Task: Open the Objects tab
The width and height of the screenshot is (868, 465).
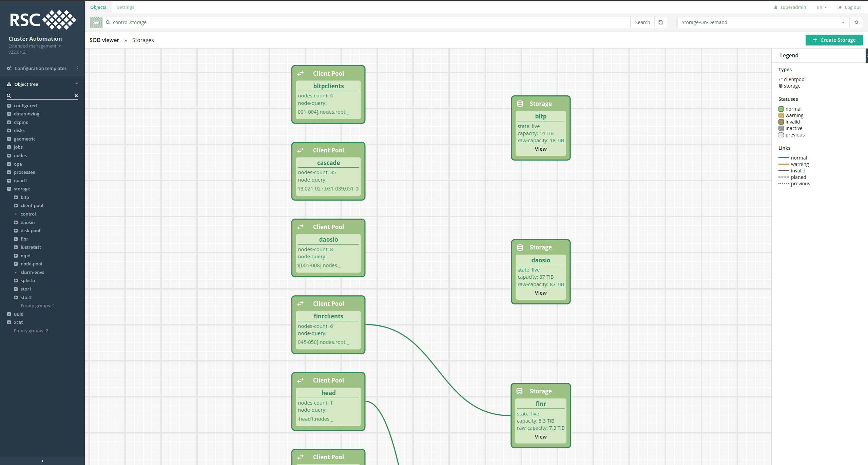Action: 98,7
